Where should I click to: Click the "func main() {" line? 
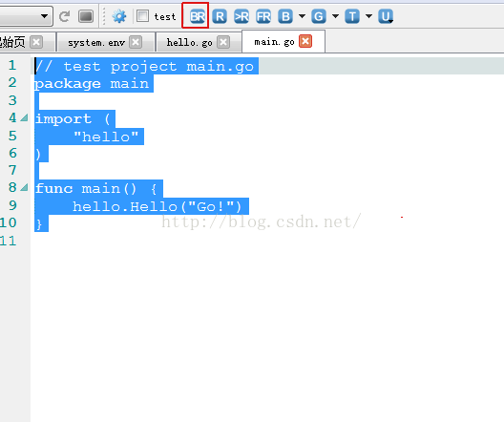tap(96, 188)
